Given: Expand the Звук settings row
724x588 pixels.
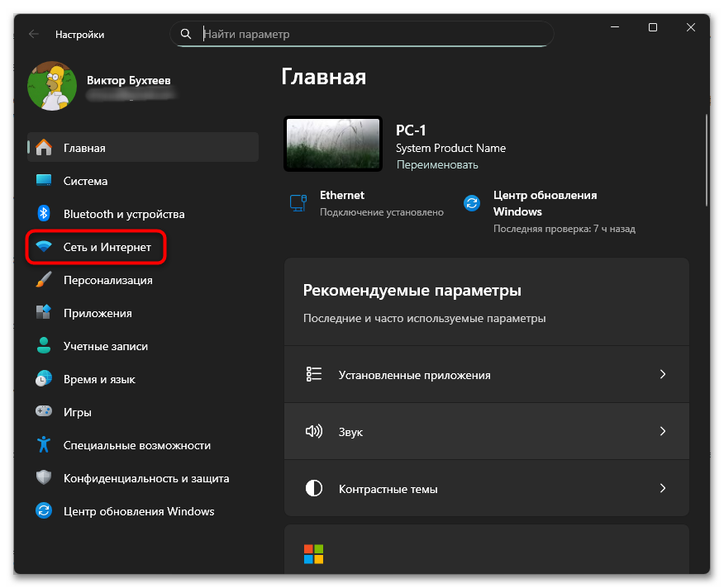Looking at the screenshot, I should click(662, 430).
